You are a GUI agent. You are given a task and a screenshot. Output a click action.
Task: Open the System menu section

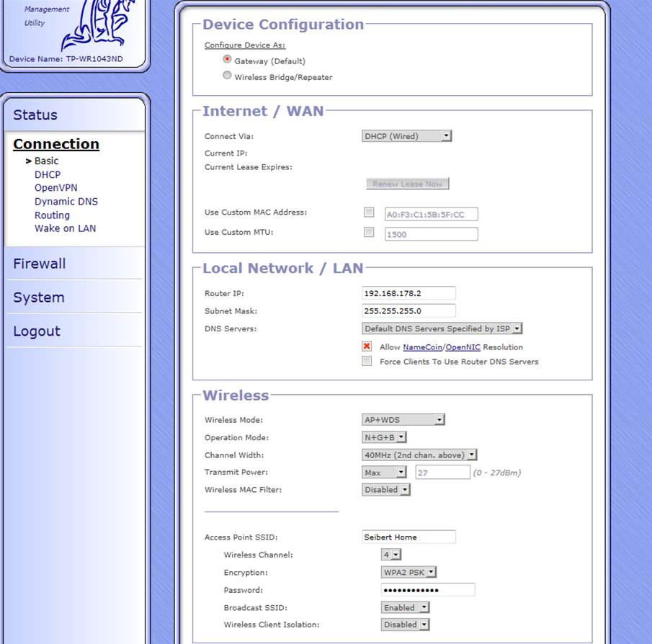point(39,298)
